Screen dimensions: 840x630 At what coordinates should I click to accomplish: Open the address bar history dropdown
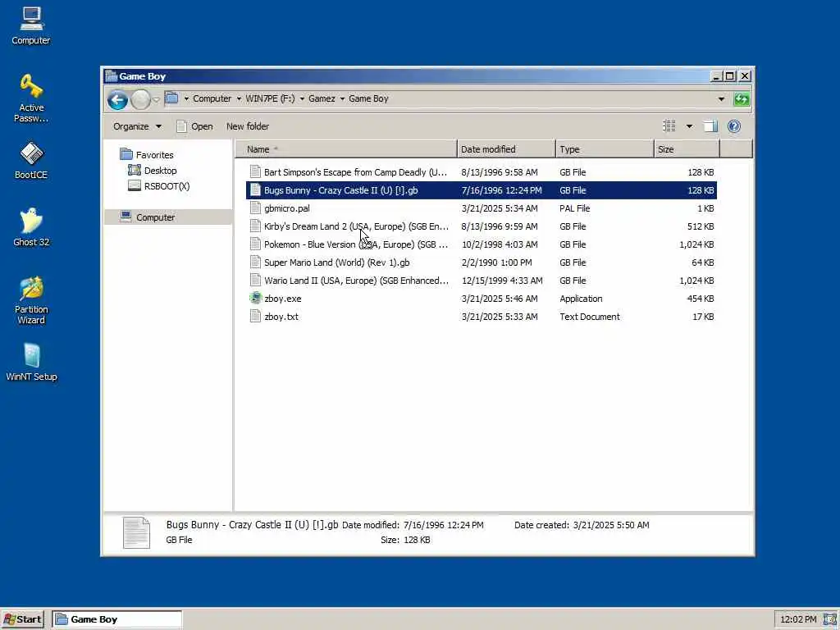tap(721, 99)
